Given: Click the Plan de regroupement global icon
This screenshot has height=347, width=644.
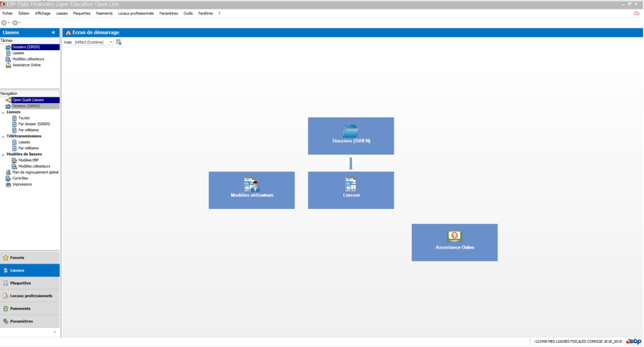Looking at the screenshot, I should (x=8, y=172).
